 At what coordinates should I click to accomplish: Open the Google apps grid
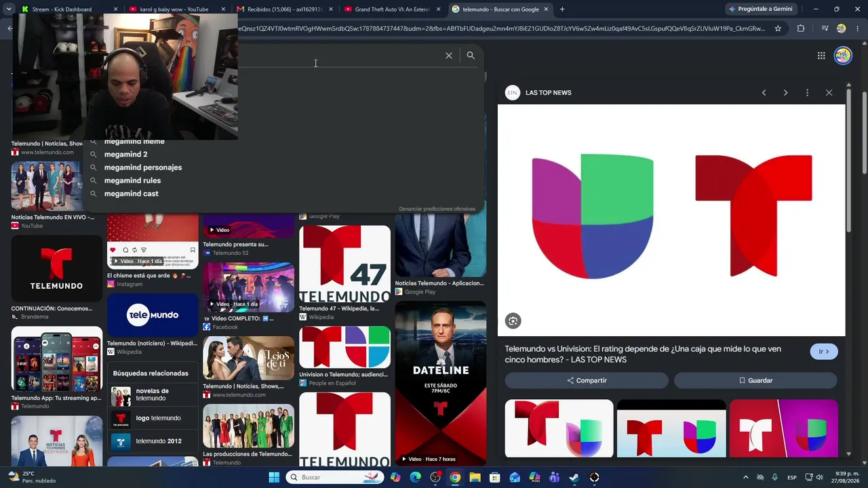[821, 56]
